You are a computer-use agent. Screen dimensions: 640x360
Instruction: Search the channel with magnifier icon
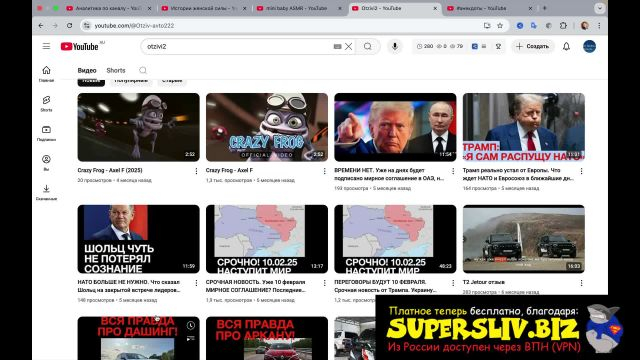pyautogui.click(x=143, y=71)
